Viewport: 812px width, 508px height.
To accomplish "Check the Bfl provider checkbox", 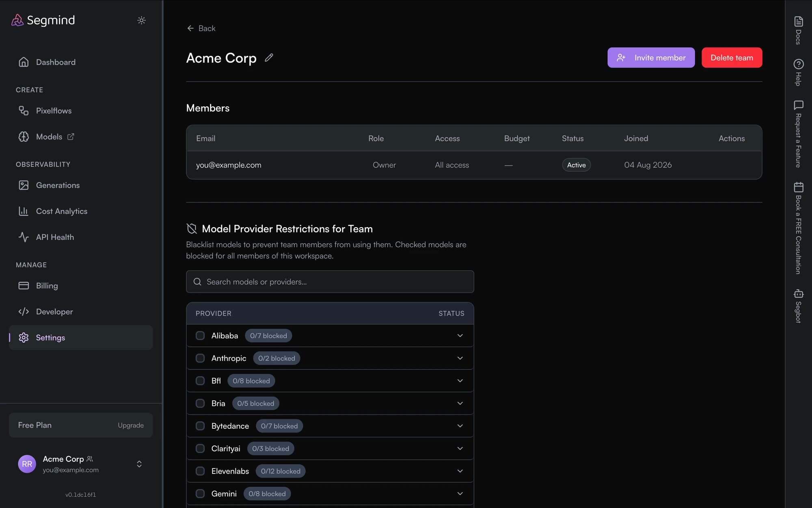I will (200, 381).
